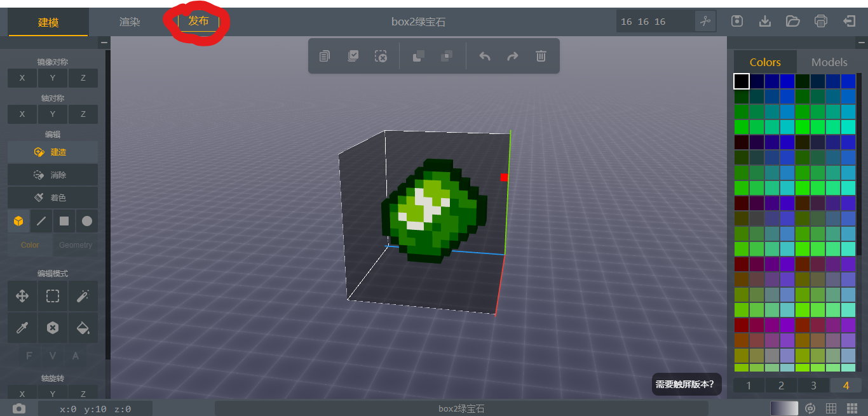Redo the last undone action

point(513,56)
